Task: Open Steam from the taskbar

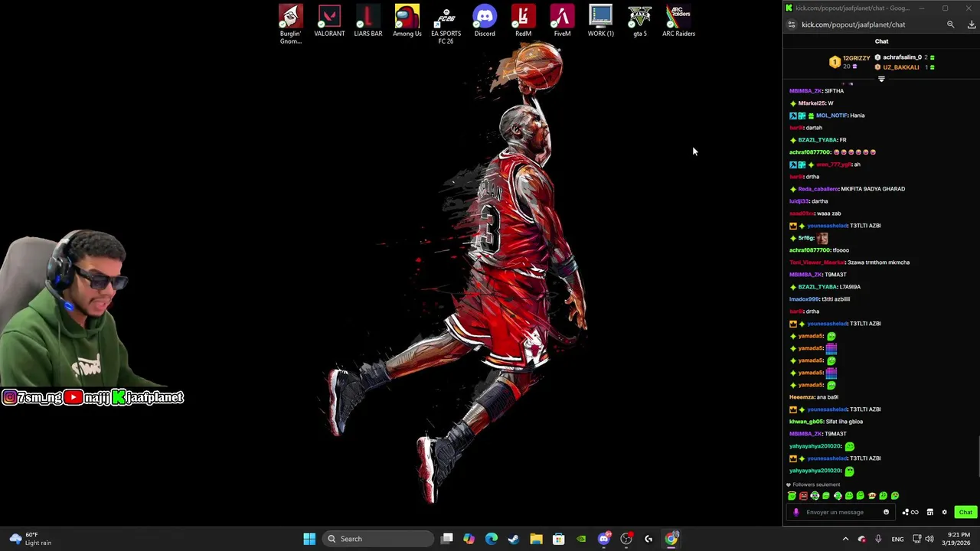Action: (514, 539)
